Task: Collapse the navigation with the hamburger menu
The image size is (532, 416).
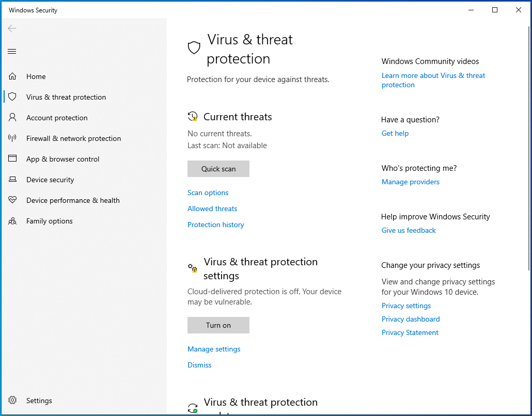Action: point(12,51)
